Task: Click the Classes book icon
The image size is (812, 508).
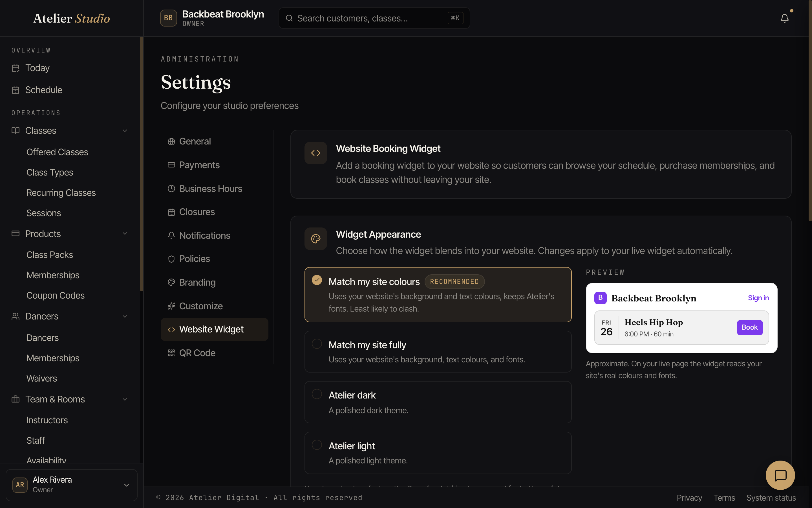Action: pos(16,131)
